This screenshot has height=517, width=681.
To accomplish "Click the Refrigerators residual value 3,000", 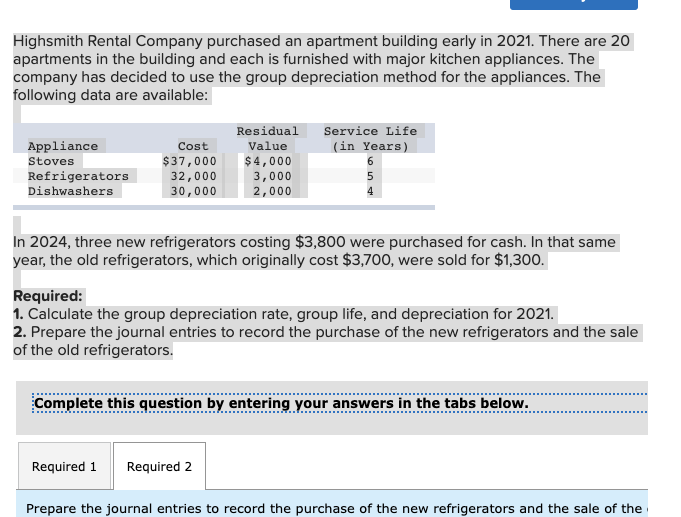I will tap(272, 176).
